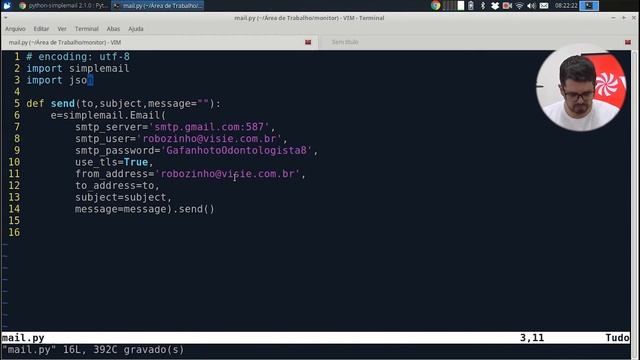Open the window menu arrow in title bar
Image resolution: width=640 pixels, height=360 pixels.
pyautogui.click(x=5, y=18)
